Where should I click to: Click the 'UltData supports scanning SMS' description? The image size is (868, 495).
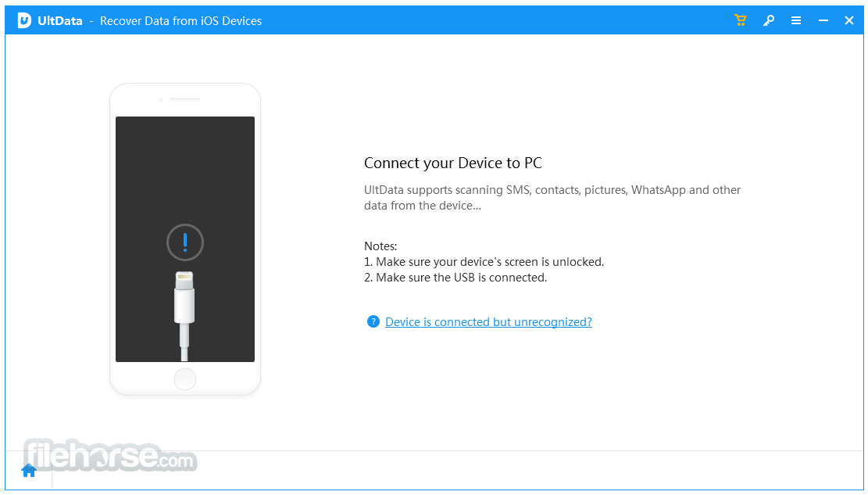[x=552, y=197]
